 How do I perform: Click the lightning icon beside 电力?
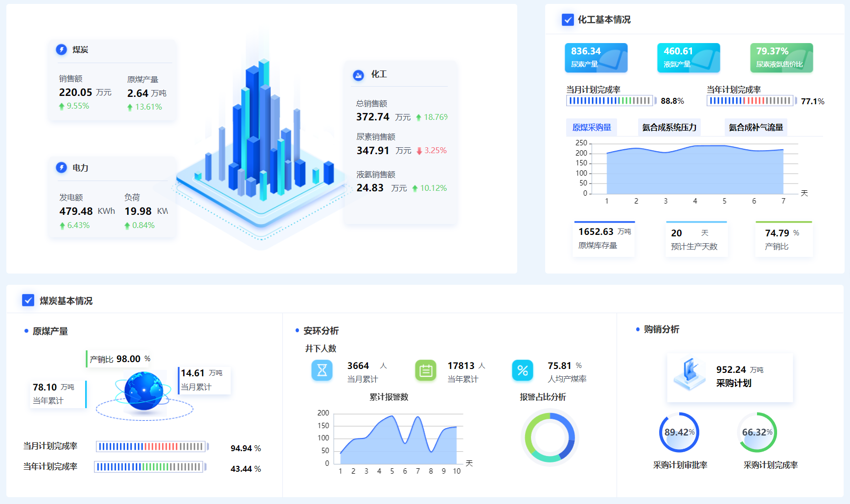pos(61,168)
